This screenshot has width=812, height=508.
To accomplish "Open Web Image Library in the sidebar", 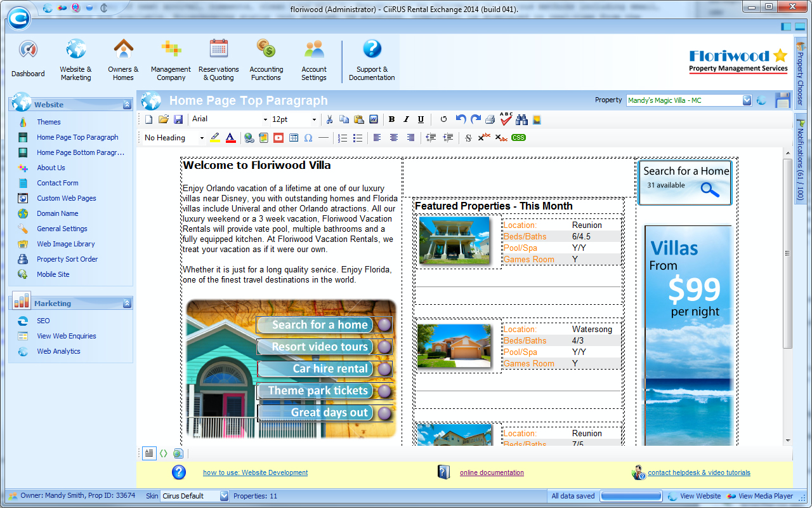I will [66, 244].
